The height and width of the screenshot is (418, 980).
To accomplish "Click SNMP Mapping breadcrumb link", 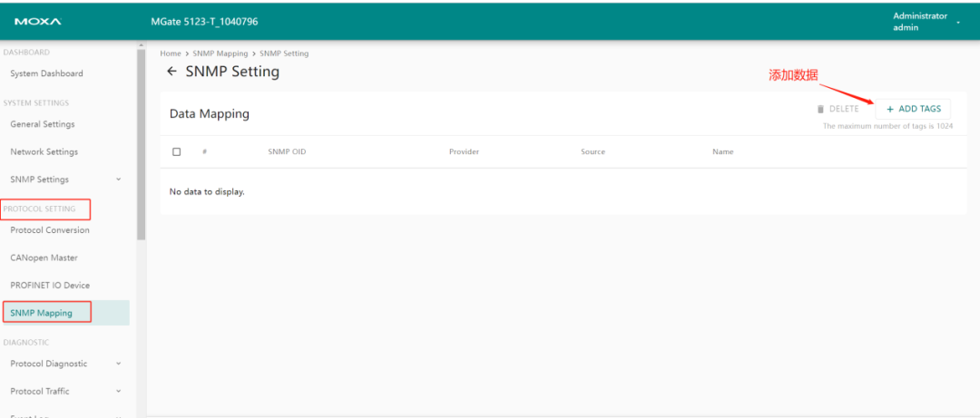I will click(x=220, y=53).
